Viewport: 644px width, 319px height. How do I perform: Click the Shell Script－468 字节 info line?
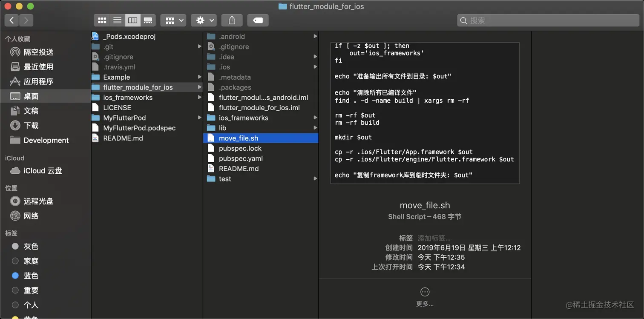[425, 217]
